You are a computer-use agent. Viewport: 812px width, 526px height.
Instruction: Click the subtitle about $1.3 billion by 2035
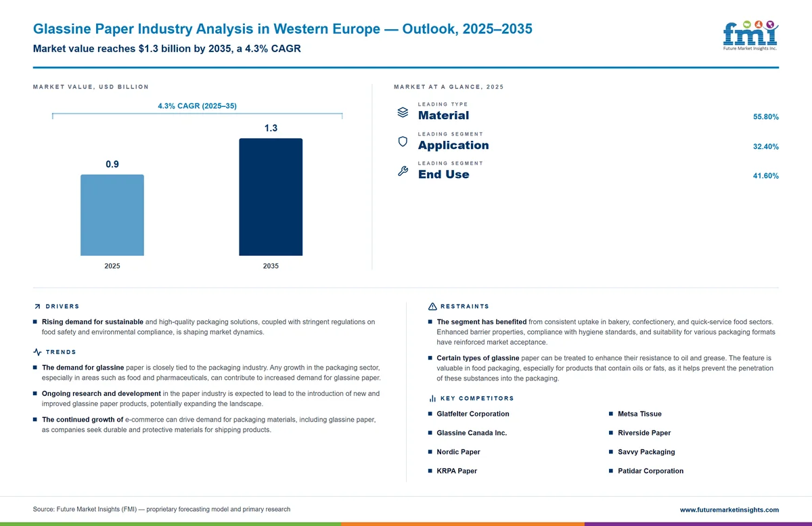(167, 49)
